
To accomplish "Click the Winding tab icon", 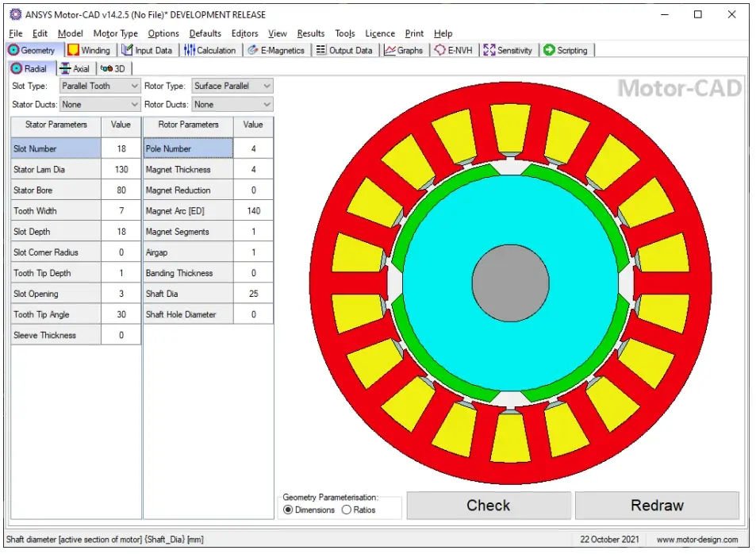I will pyautogui.click(x=73, y=50).
